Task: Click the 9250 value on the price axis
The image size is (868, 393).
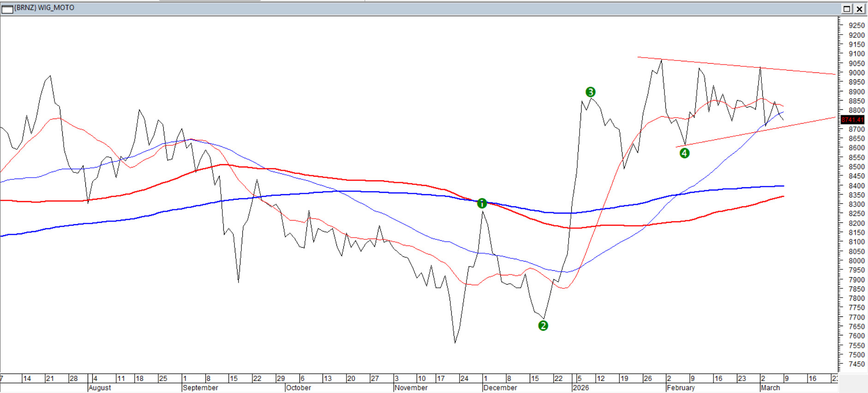Action: click(856, 26)
